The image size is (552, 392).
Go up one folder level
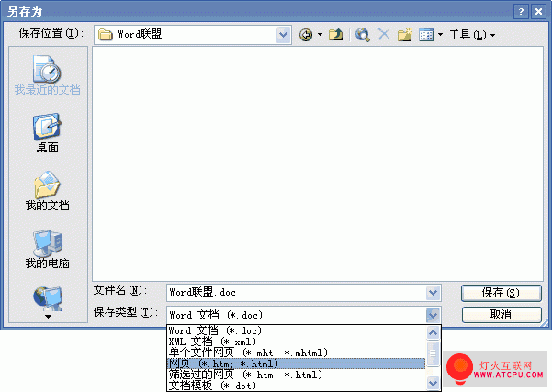point(335,35)
